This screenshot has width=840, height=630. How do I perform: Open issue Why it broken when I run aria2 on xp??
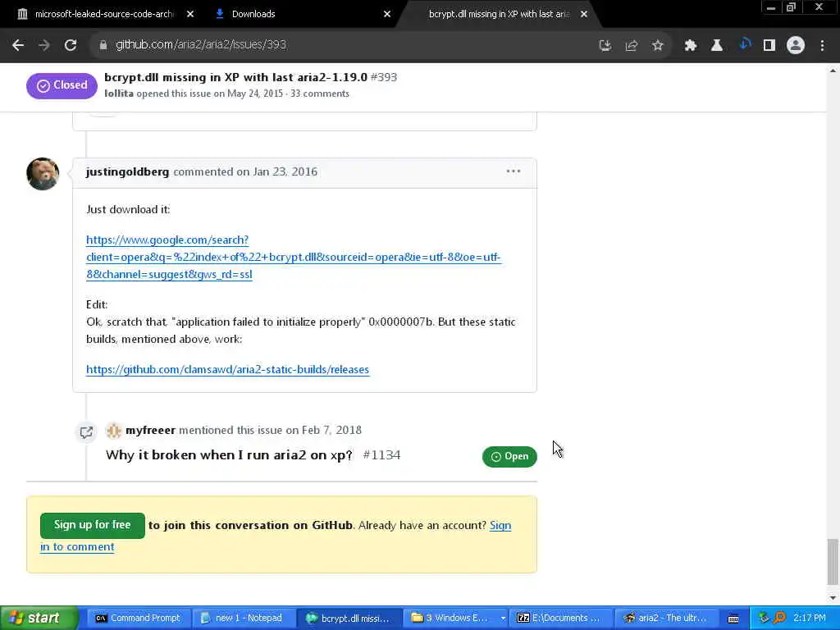230,455
